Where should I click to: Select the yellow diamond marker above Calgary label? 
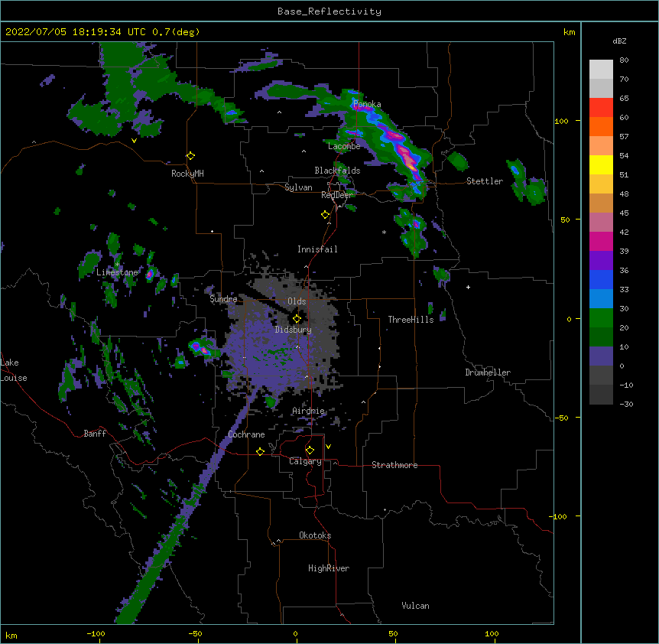click(x=310, y=450)
